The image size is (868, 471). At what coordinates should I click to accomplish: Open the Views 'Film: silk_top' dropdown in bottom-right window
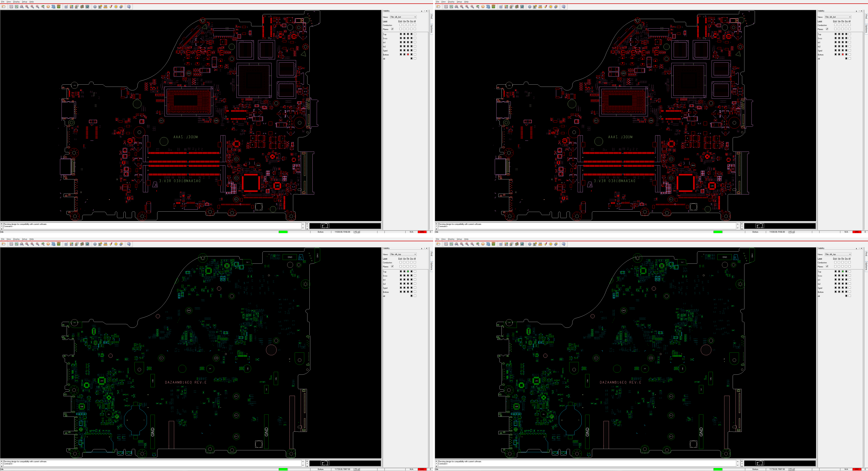[x=838, y=254]
